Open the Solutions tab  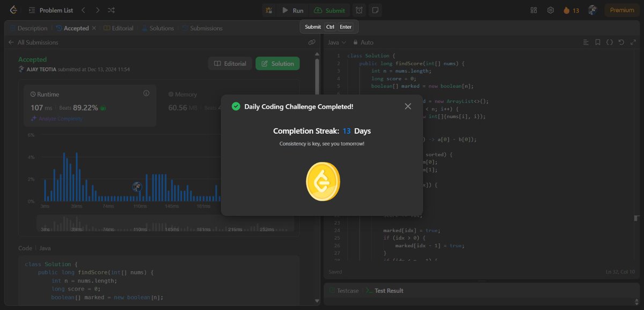(x=158, y=28)
